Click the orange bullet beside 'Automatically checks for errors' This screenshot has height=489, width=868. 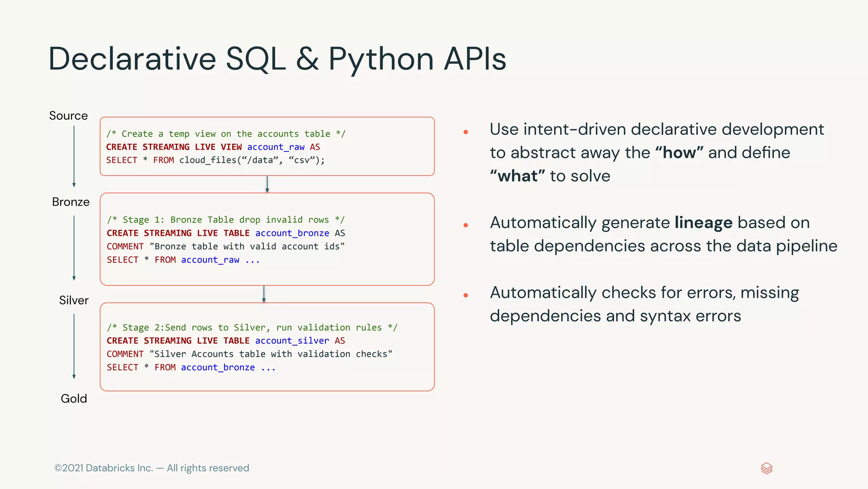pos(465,295)
